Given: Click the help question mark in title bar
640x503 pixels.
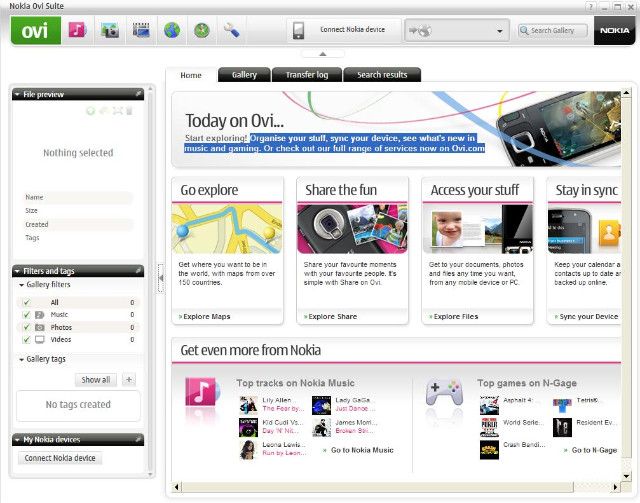Looking at the screenshot, I should [590, 7].
